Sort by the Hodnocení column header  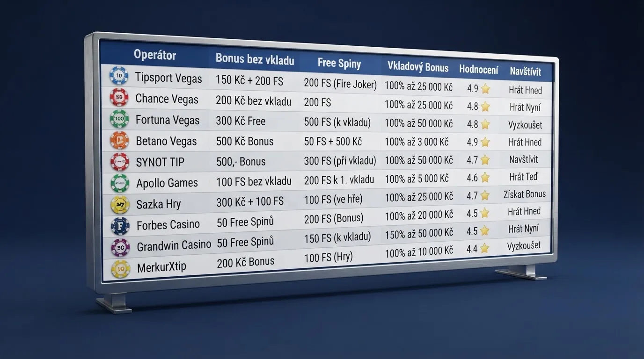(x=479, y=69)
